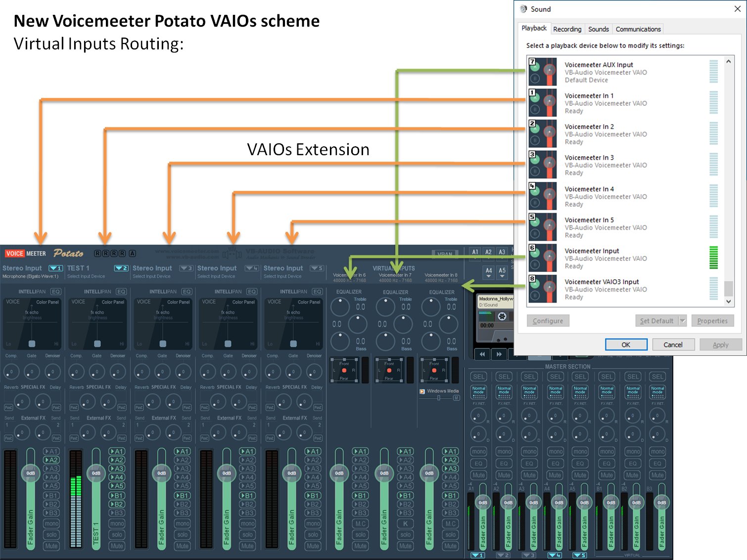The image size is (747, 560).
Task: Open input device selector 5 dropdown
Action: click(317, 268)
